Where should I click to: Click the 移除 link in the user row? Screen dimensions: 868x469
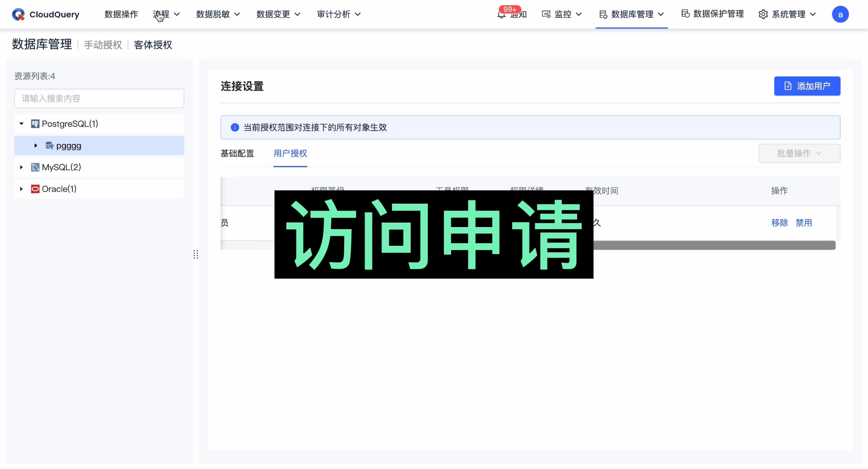click(x=779, y=222)
